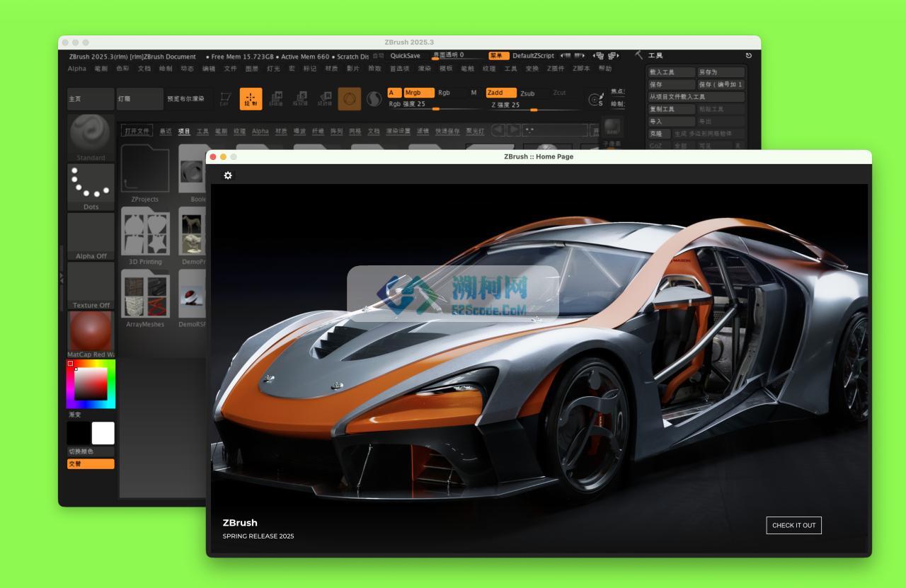Viewport: 906px width, 588px height.
Task: Open the Alpha Off selector
Action: (x=91, y=236)
